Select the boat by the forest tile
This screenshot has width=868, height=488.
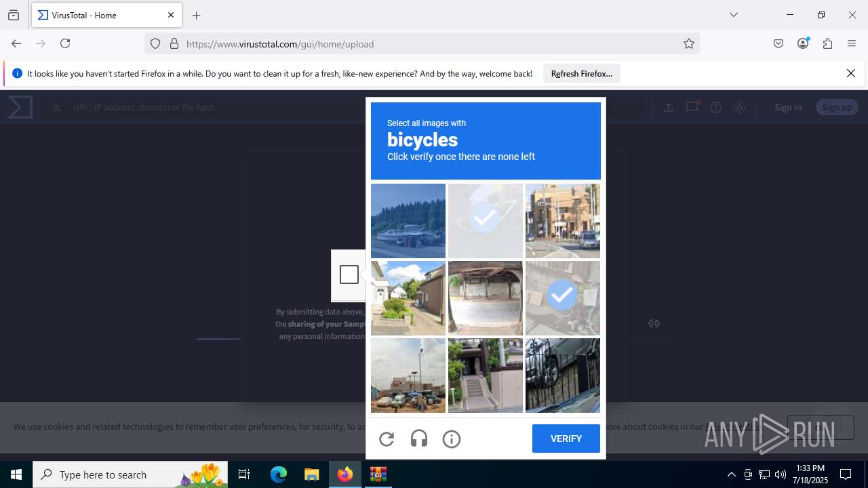[408, 221]
